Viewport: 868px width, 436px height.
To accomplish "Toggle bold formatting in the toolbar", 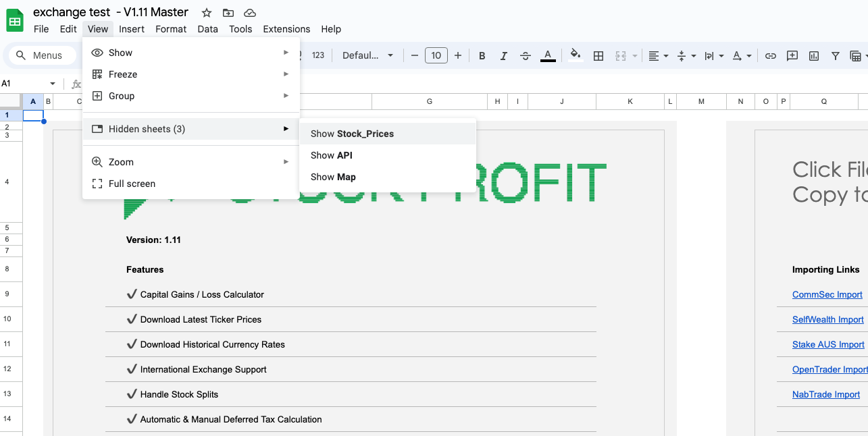I will pos(482,55).
